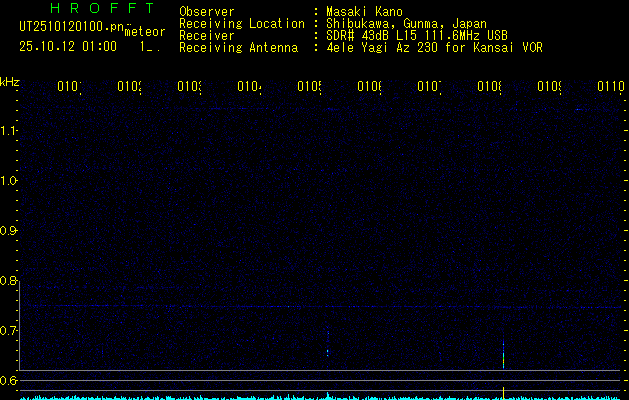
Task: Select the 0101 time marker
Action: click(69, 87)
